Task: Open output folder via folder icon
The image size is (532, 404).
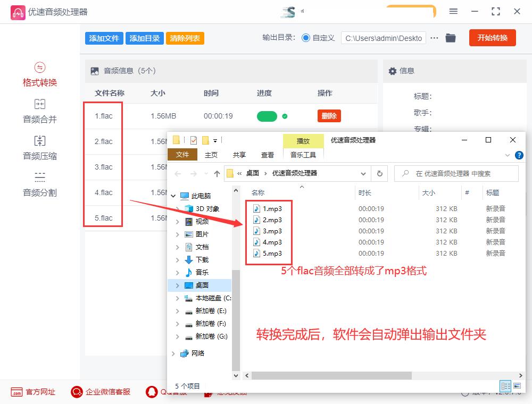Action: point(451,38)
